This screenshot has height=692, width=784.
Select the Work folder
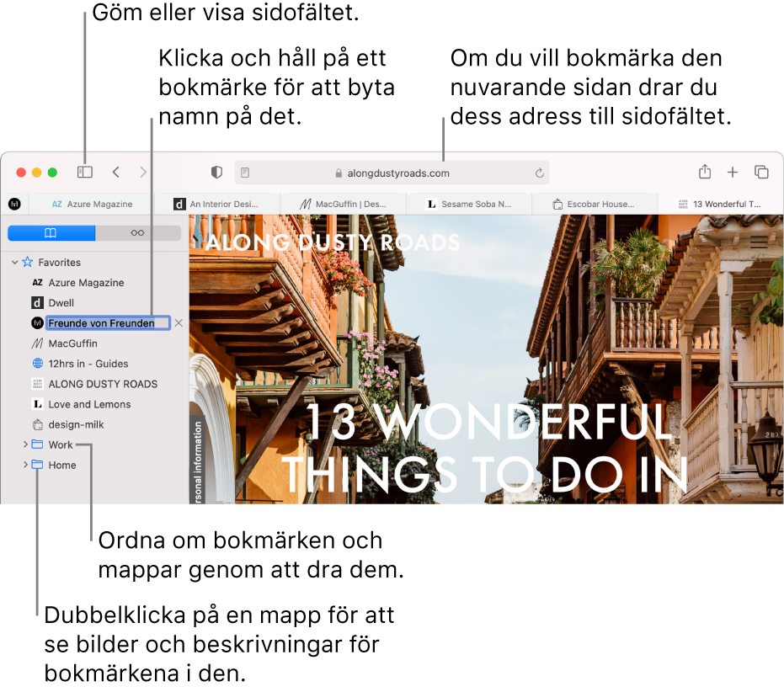tap(60, 444)
